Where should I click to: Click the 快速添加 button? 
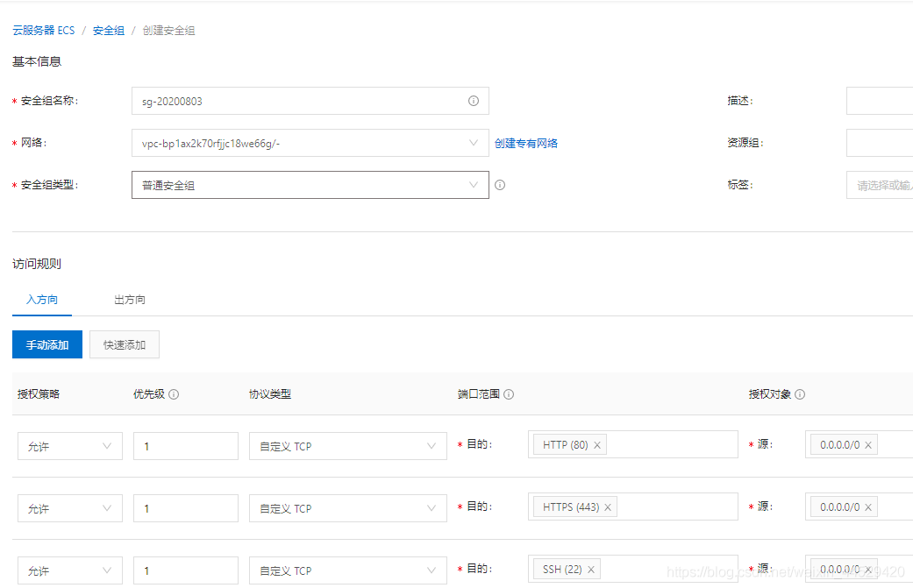[124, 344]
